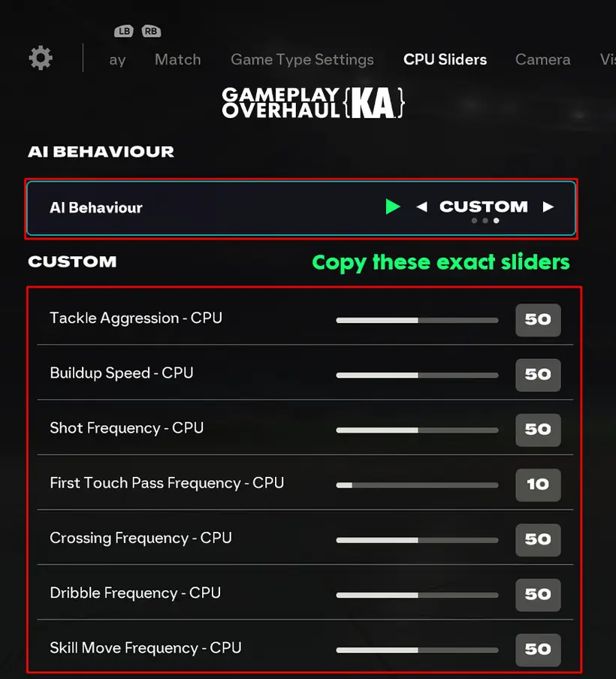This screenshot has height=679, width=616.
Task: Click the settings gear icon
Action: tap(41, 59)
